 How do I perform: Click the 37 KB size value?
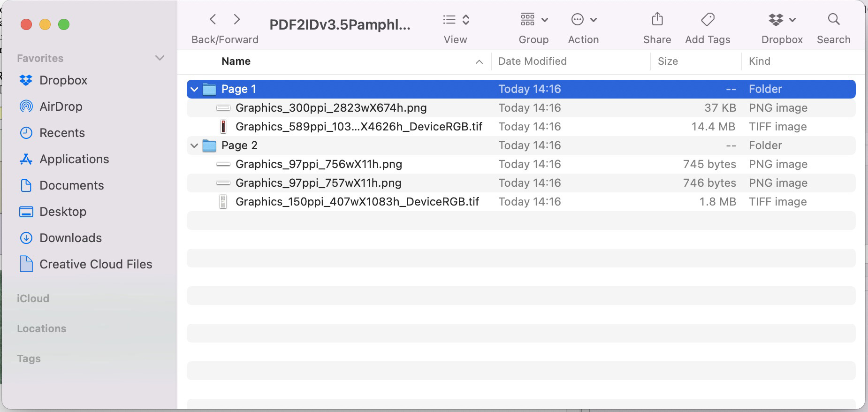(720, 108)
